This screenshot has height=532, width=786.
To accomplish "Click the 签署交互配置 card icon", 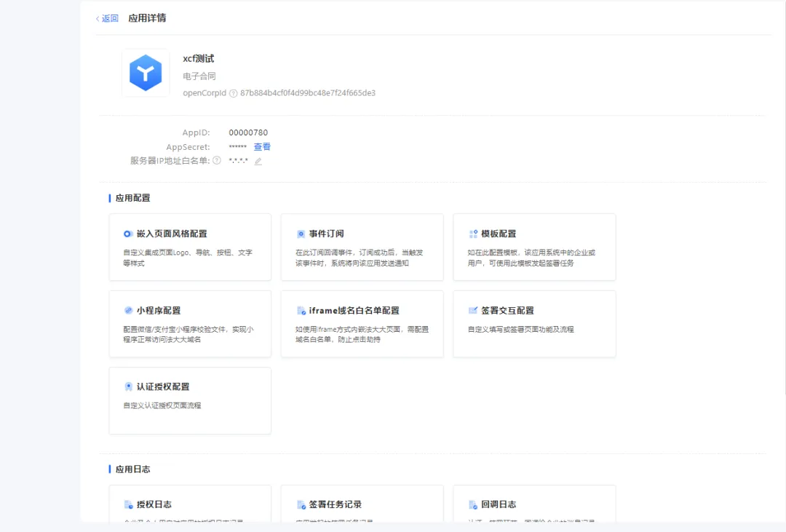I will 473,310.
